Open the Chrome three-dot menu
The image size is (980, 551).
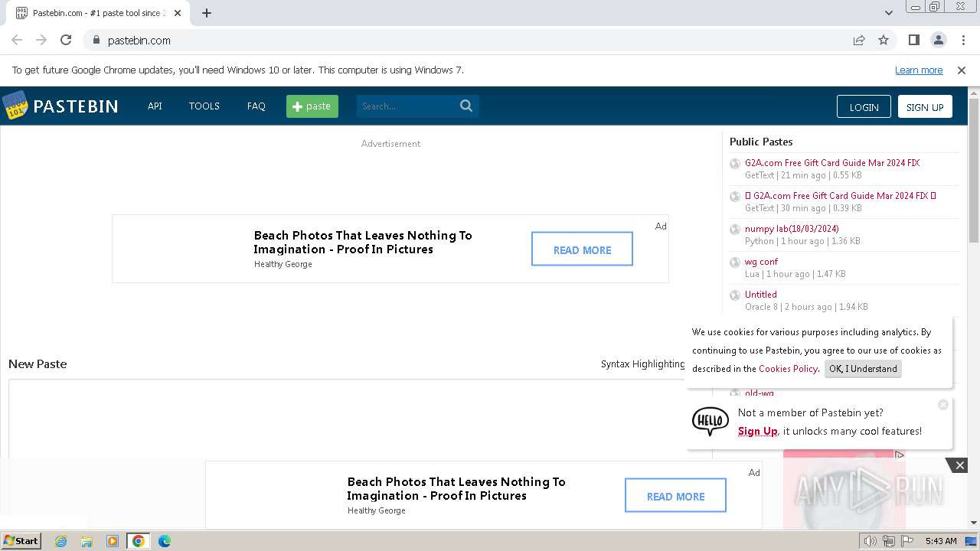click(962, 41)
